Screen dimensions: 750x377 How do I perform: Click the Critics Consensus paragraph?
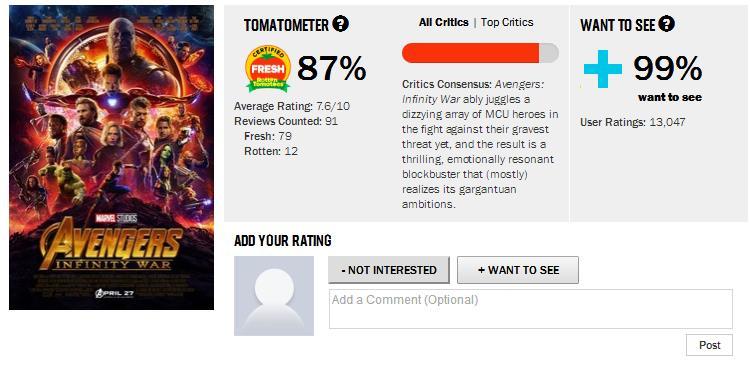[480, 144]
